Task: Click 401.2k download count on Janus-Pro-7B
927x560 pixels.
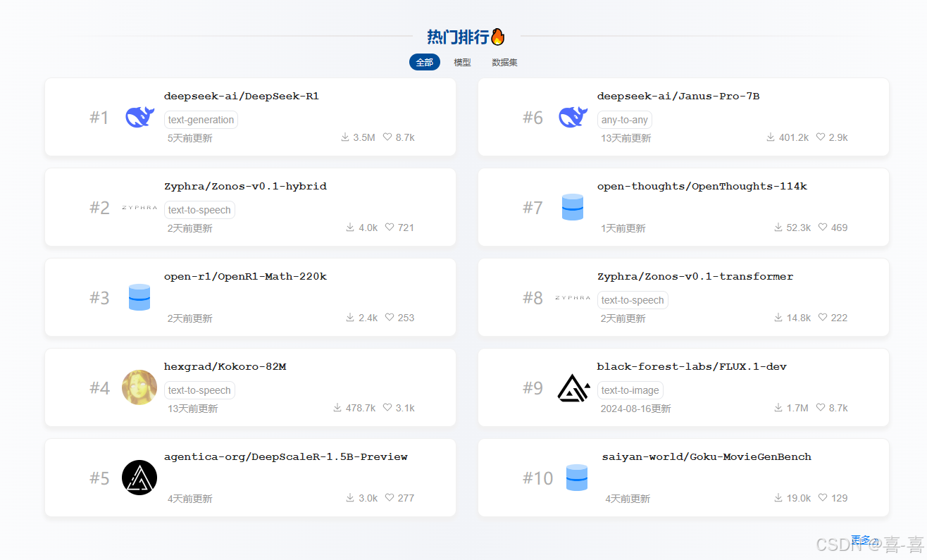Action: point(794,137)
